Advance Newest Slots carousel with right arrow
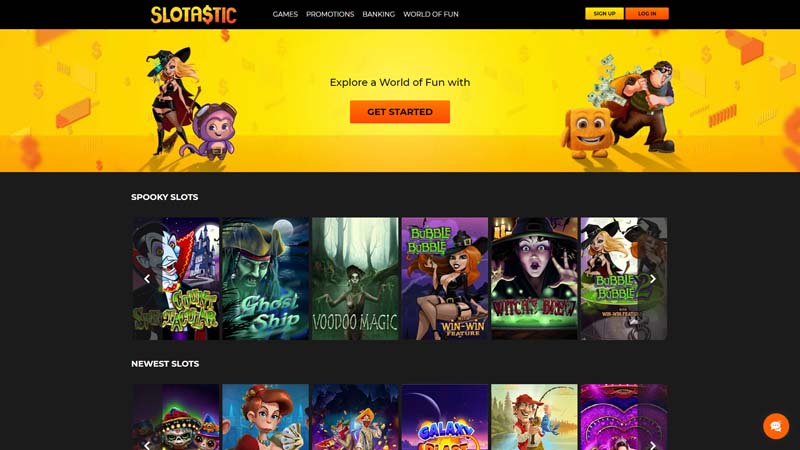Viewport: 800px width, 450px height. [653, 445]
